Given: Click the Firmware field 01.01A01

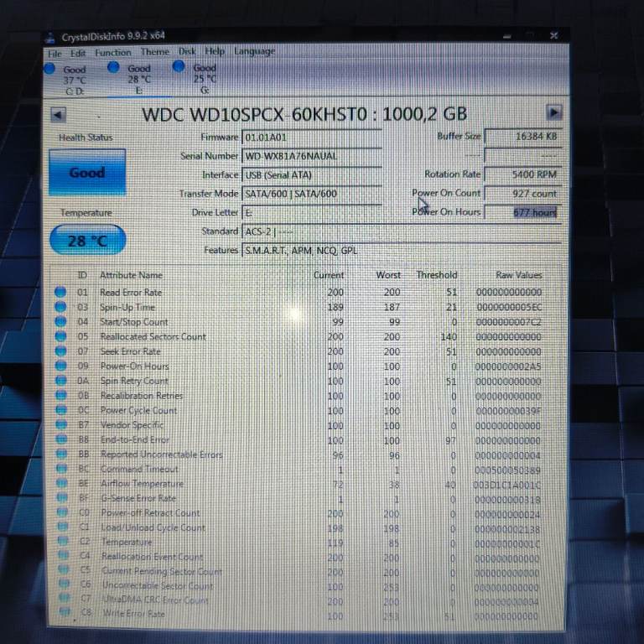Looking at the screenshot, I should click(312, 138).
